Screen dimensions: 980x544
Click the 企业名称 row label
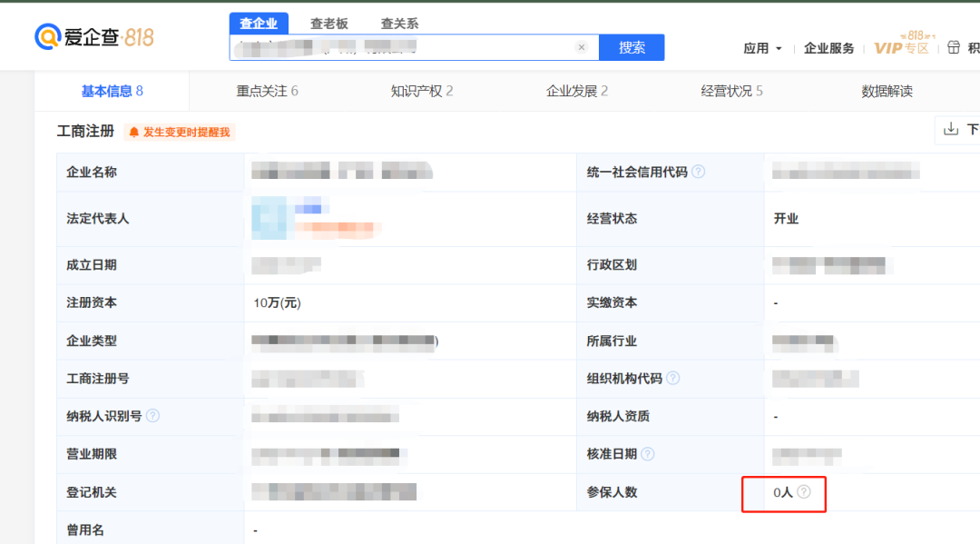coord(92,172)
